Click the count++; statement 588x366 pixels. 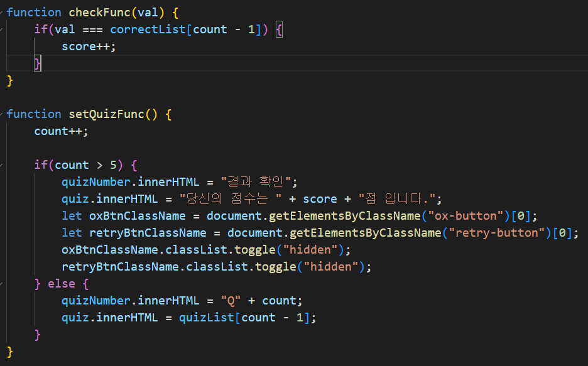click(x=61, y=131)
